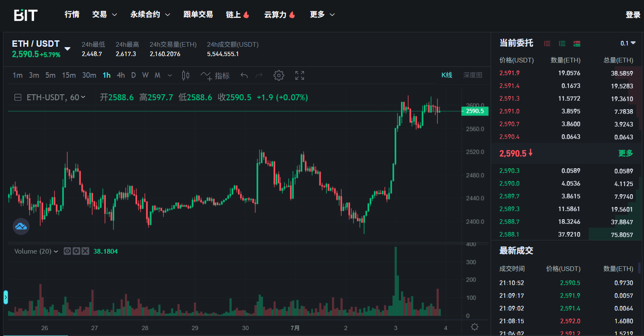The width and height of the screenshot is (644, 336).
Task: Click the undo arrow in chart toolbar
Action: point(244,76)
